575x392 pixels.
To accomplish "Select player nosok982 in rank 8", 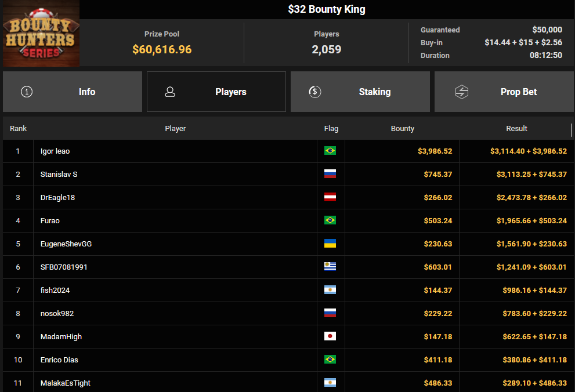I will tap(57, 314).
